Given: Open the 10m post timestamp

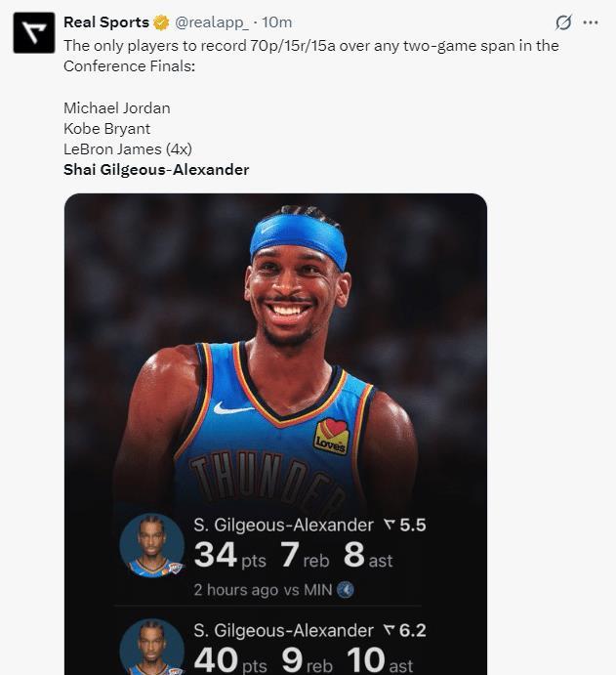Looking at the screenshot, I should 277,22.
